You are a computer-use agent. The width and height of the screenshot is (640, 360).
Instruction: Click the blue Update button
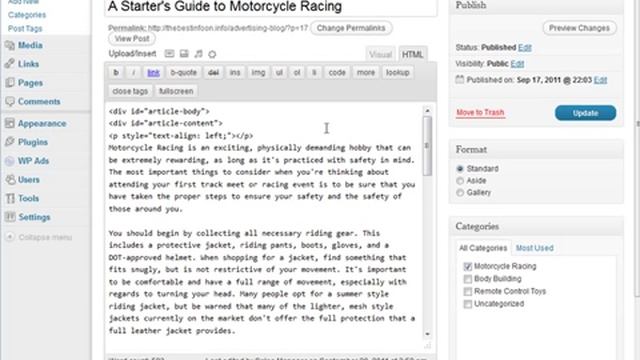585,113
